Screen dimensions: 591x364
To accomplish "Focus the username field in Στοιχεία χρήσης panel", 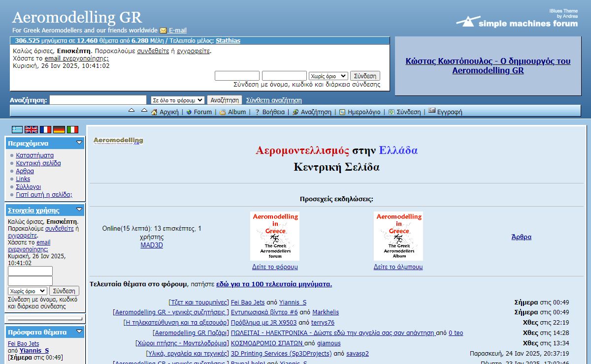I will click(x=30, y=271).
